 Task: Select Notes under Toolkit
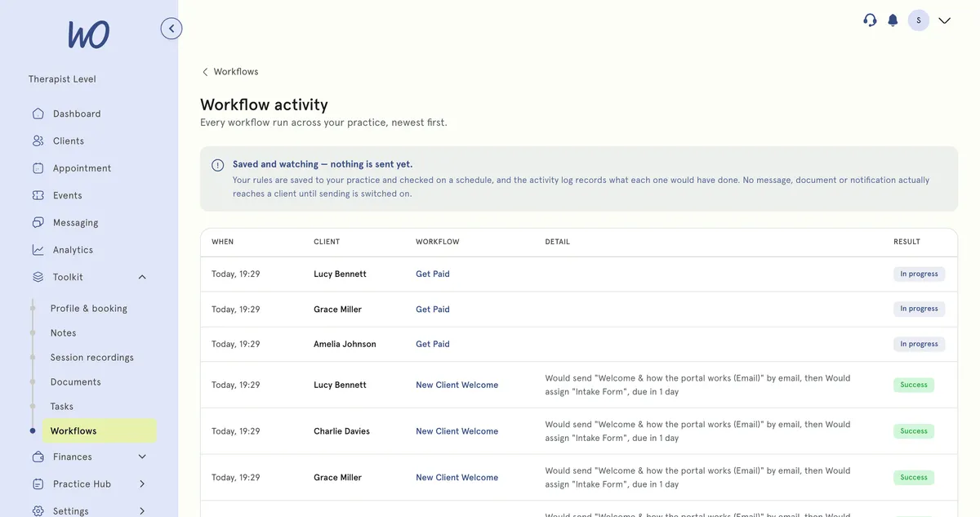[63, 333]
